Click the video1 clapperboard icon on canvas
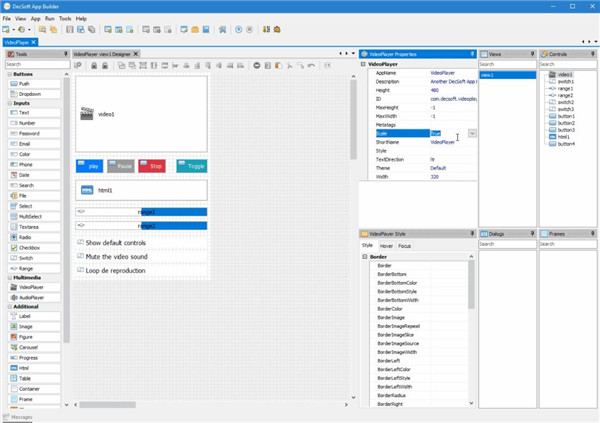Viewport: 600px width, 423px height. click(87, 114)
